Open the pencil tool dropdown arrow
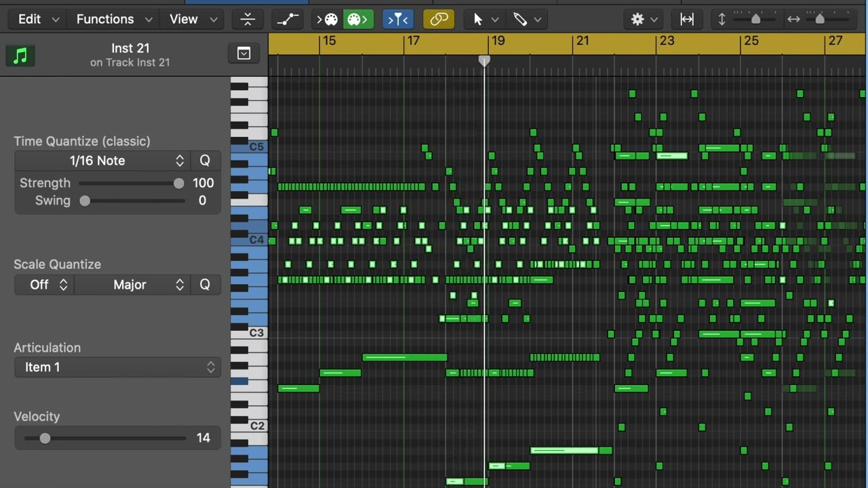Image resolution: width=868 pixels, height=488 pixels. (x=538, y=20)
